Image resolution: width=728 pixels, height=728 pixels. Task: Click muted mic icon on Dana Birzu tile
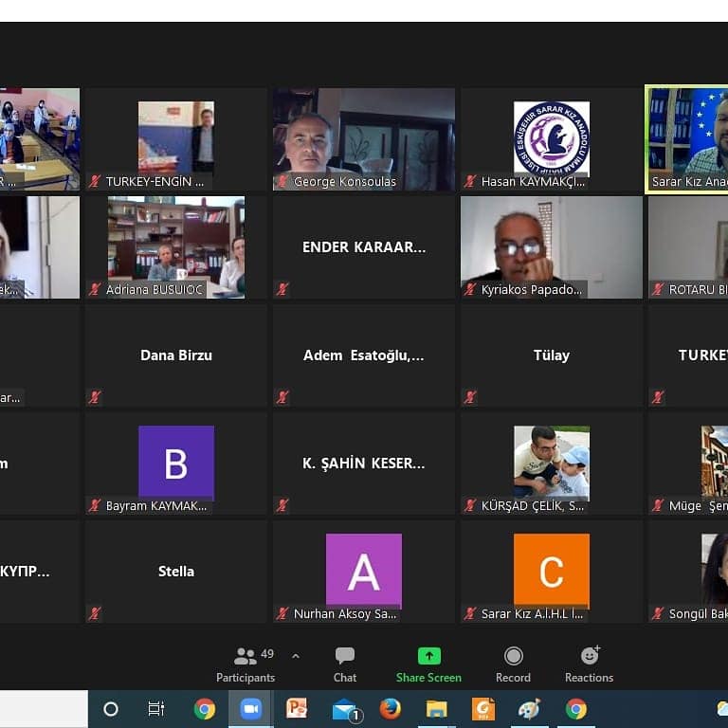click(x=95, y=397)
